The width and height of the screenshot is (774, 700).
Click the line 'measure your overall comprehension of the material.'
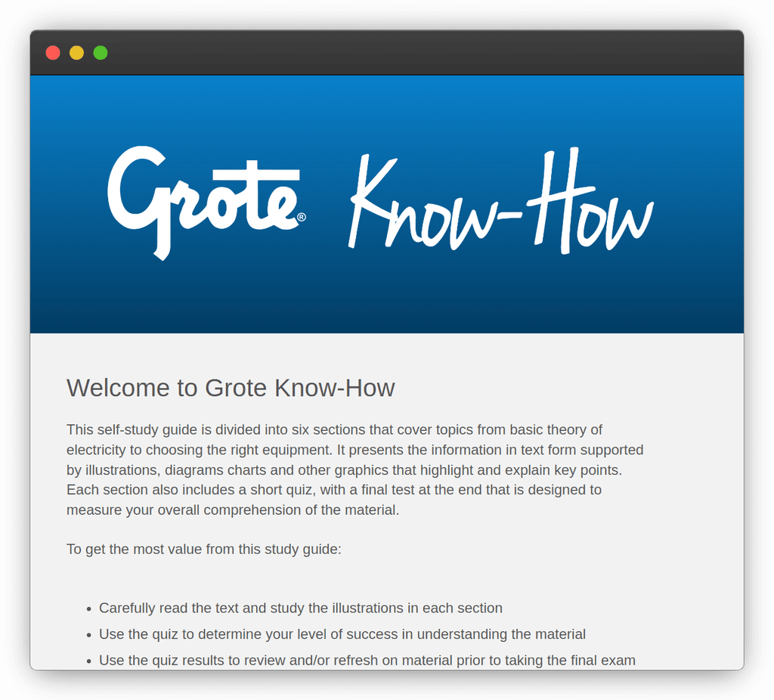pos(233,510)
